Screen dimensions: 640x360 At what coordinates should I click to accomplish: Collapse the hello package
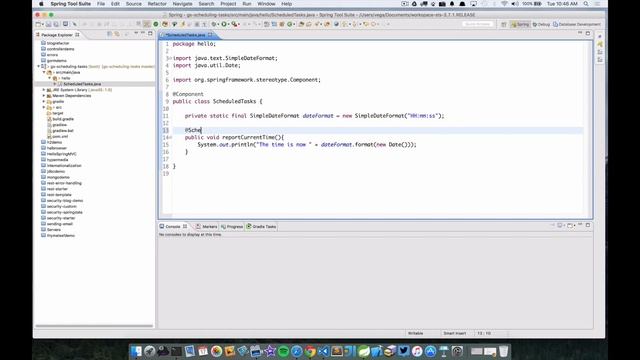(50, 78)
